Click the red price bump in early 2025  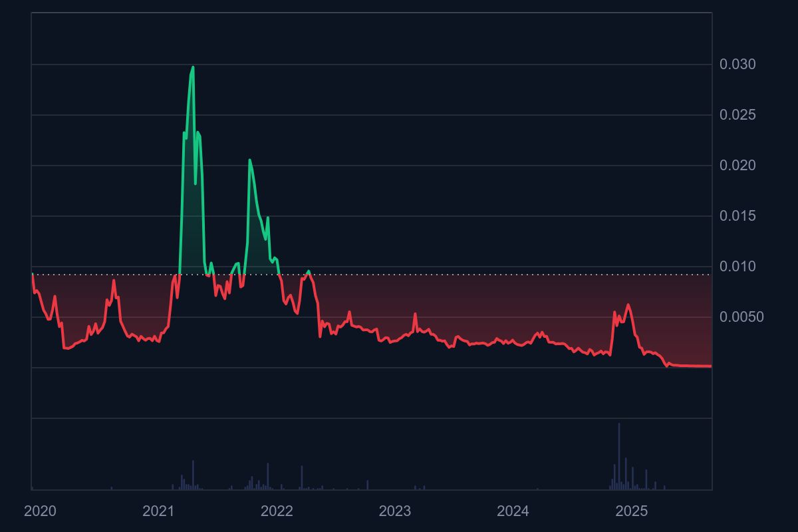tap(628, 305)
